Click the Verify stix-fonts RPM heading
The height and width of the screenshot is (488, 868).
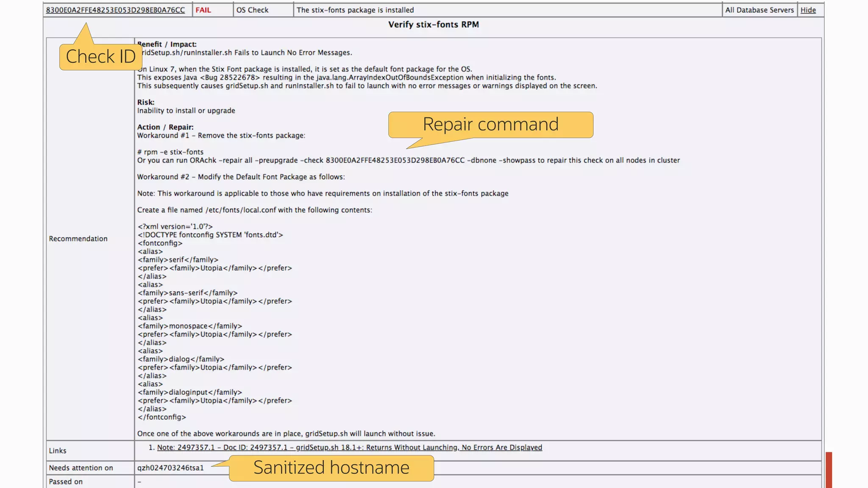[x=434, y=25]
